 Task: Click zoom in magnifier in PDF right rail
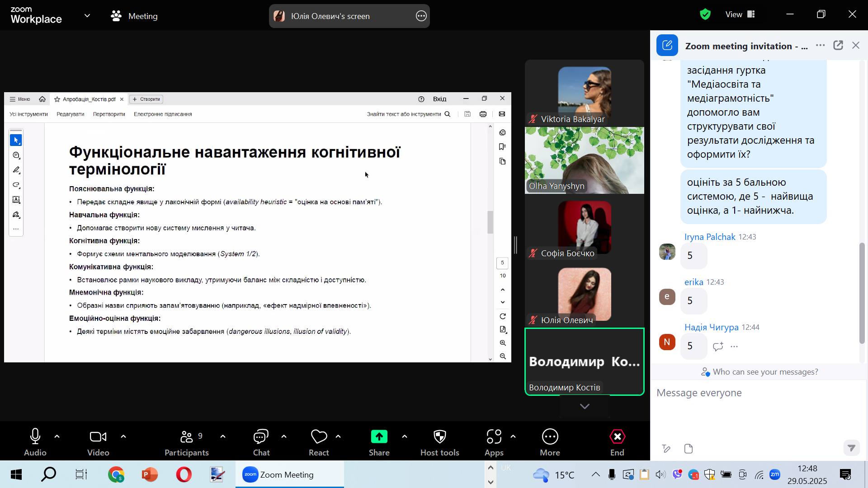(x=503, y=343)
